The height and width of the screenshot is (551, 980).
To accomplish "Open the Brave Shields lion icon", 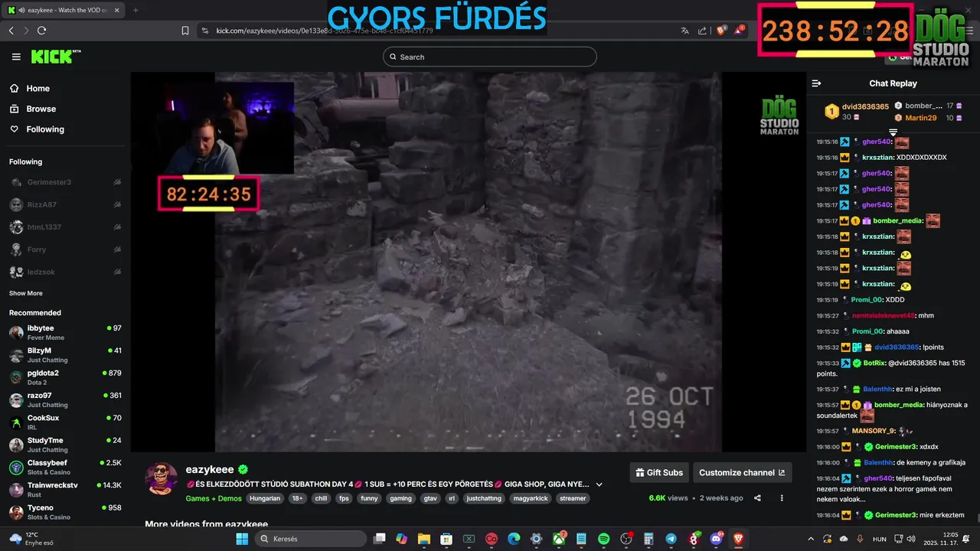I will pyautogui.click(x=720, y=31).
